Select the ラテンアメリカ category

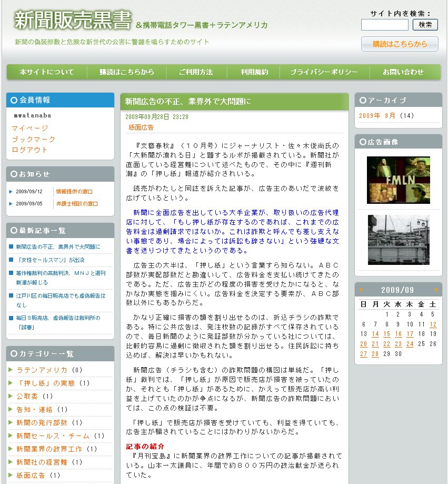[x=42, y=370]
